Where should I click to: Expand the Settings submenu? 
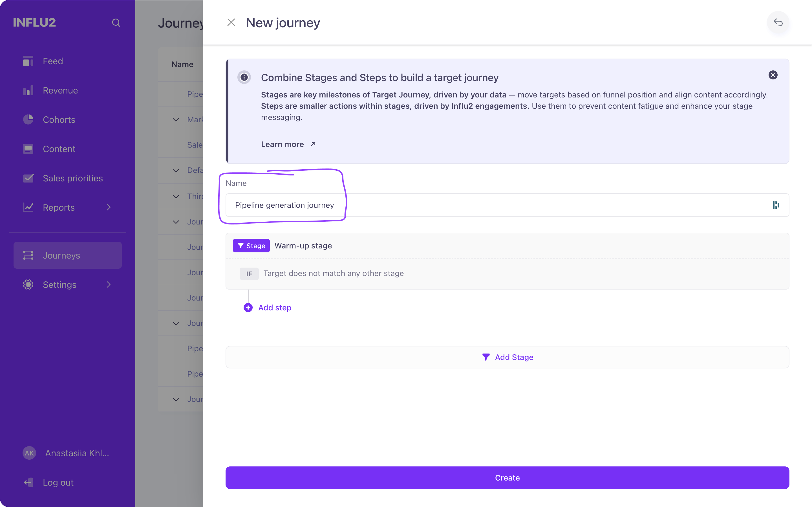pyautogui.click(x=109, y=284)
